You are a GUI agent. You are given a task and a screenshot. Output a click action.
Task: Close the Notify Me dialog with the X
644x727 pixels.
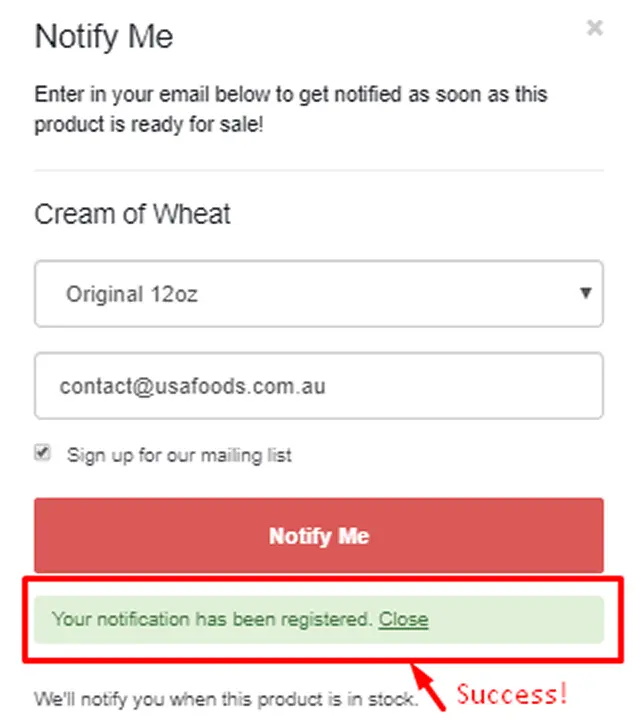click(595, 28)
